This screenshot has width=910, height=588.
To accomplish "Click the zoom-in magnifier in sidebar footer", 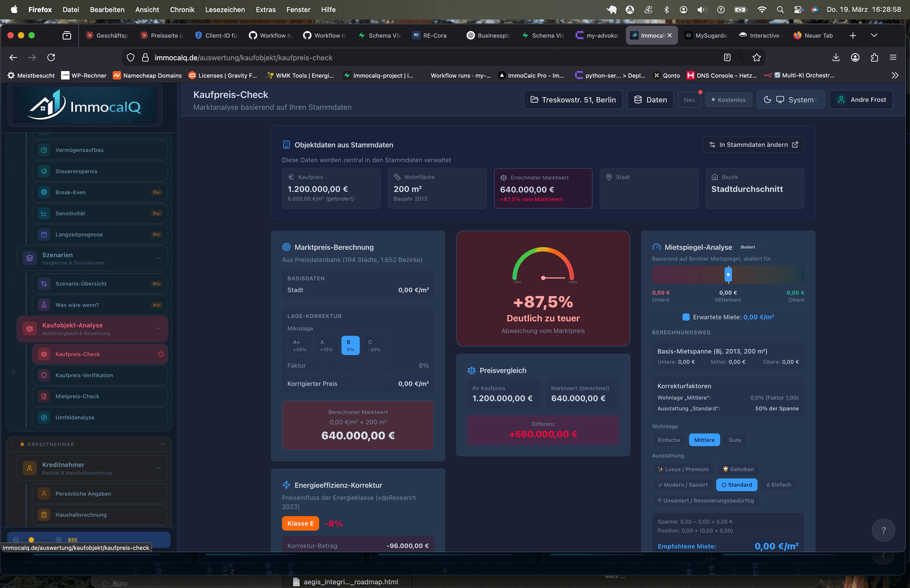I will pyautogui.click(x=58, y=540).
